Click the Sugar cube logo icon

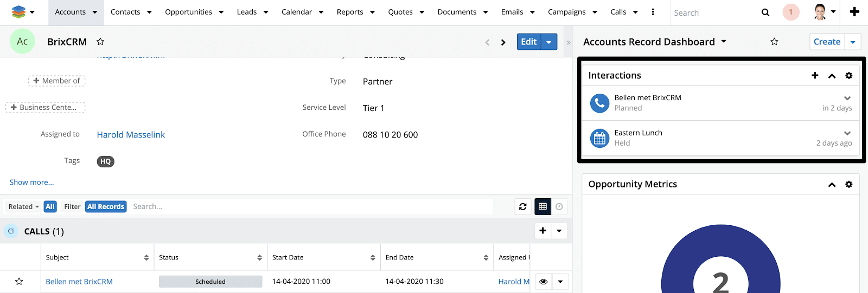[18, 12]
